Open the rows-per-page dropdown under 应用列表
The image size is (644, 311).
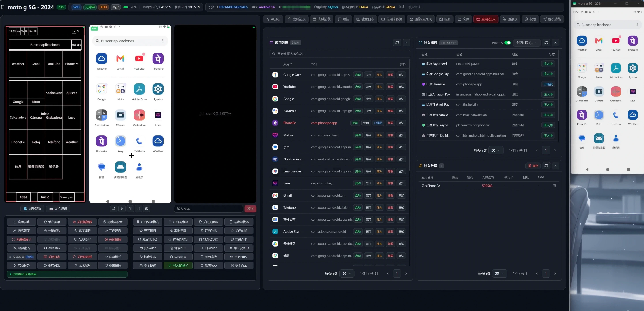347,273
